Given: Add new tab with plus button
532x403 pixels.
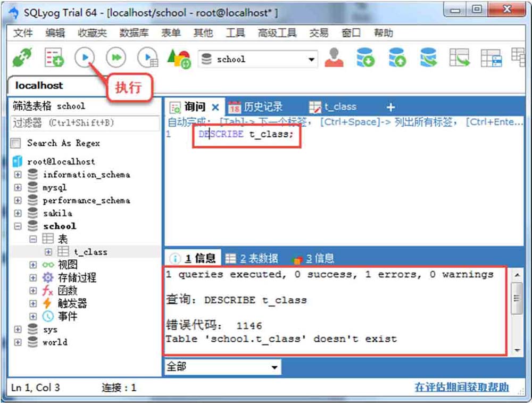Looking at the screenshot, I should [x=391, y=108].
